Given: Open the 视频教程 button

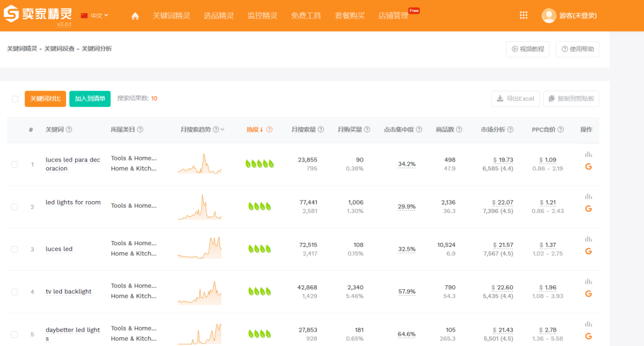Looking at the screenshot, I should pyautogui.click(x=527, y=49).
